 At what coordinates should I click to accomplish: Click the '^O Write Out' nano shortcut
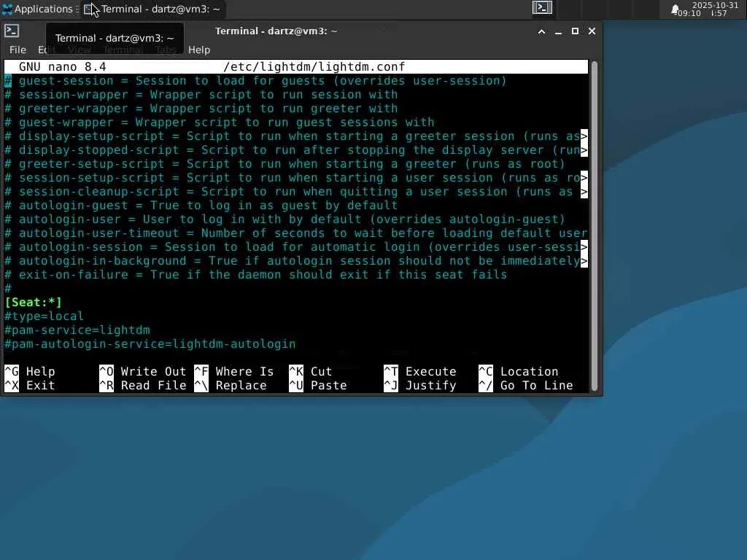click(x=142, y=371)
